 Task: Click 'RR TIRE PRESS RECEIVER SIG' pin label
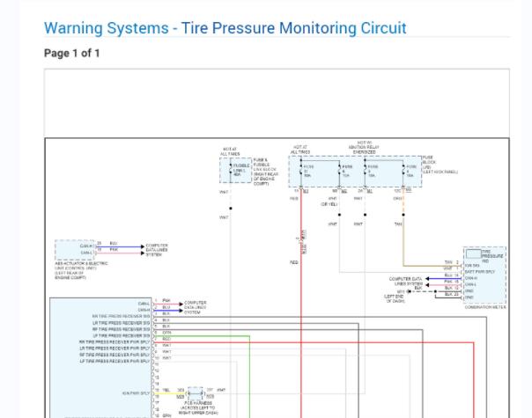[x=122, y=316]
